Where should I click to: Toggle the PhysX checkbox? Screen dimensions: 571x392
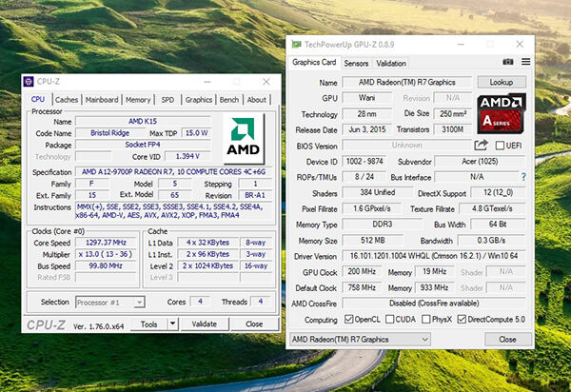[x=425, y=319]
